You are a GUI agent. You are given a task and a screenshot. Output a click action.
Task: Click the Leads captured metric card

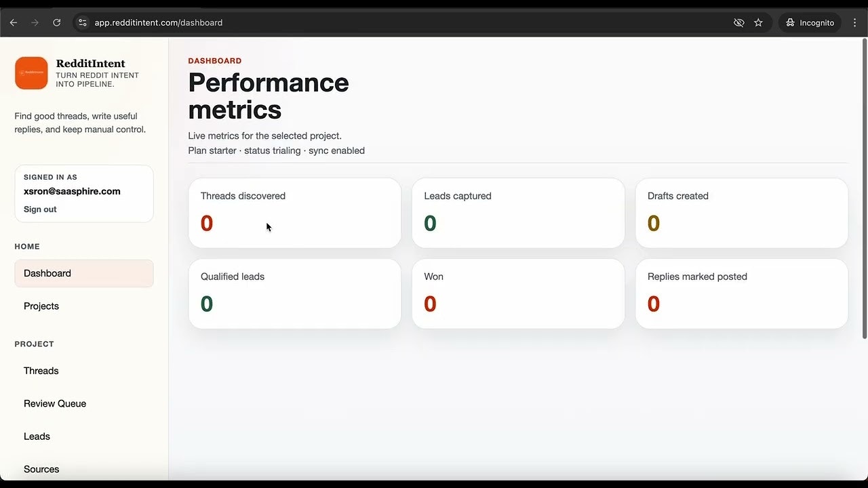coord(518,213)
